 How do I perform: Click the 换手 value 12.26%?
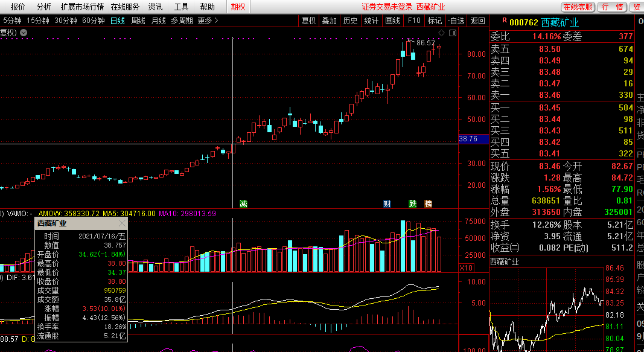(x=546, y=225)
